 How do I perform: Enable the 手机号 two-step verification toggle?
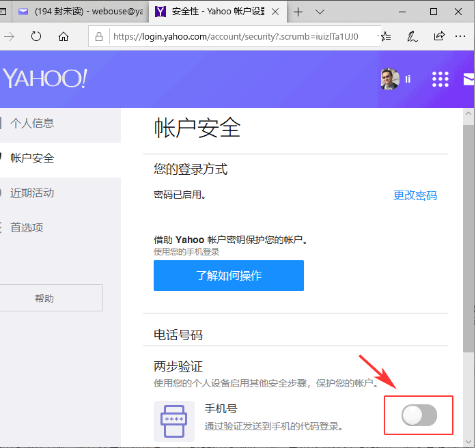coord(419,415)
